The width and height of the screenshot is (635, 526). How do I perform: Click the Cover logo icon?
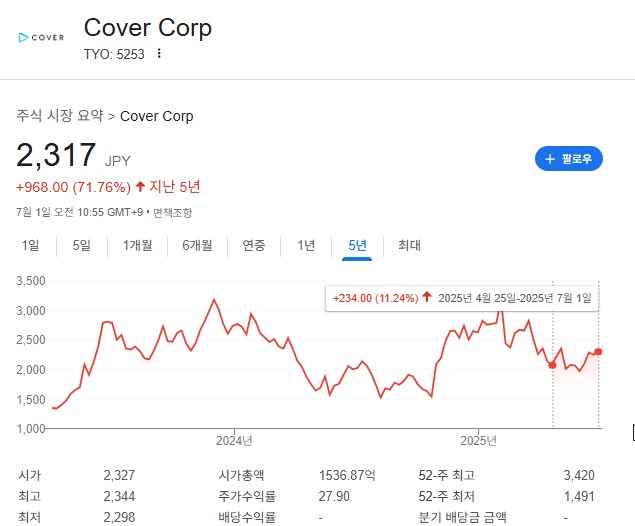[x=41, y=37]
